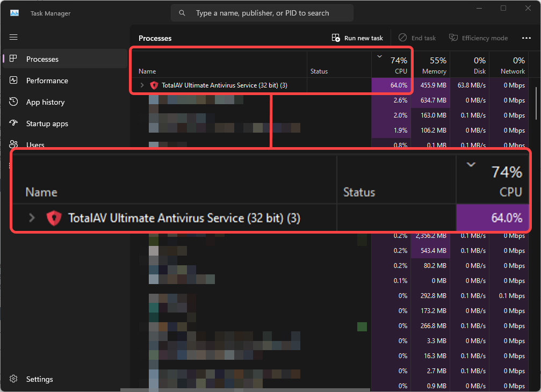Click the 64.0% CPU cell
The image size is (541, 392).
(x=392, y=85)
